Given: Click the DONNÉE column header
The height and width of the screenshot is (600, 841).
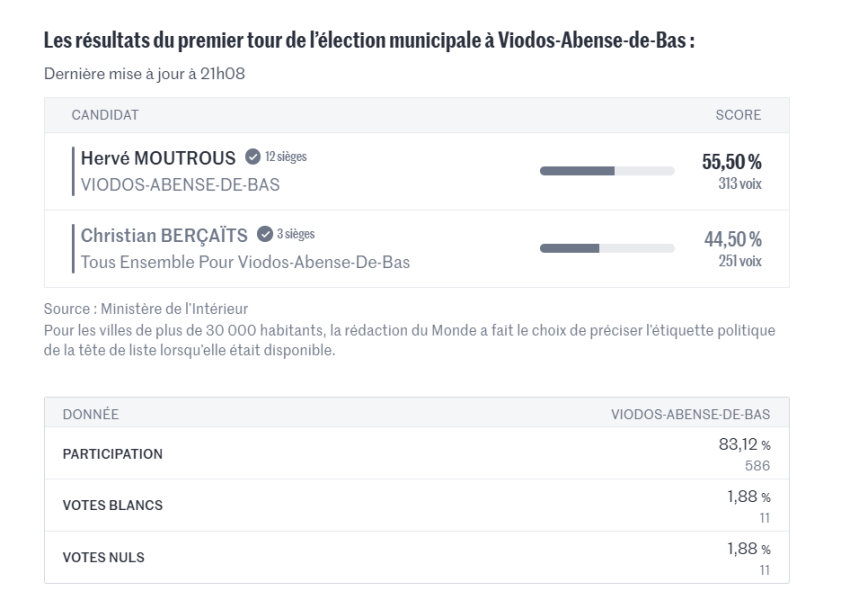Looking at the screenshot, I should (91, 413).
